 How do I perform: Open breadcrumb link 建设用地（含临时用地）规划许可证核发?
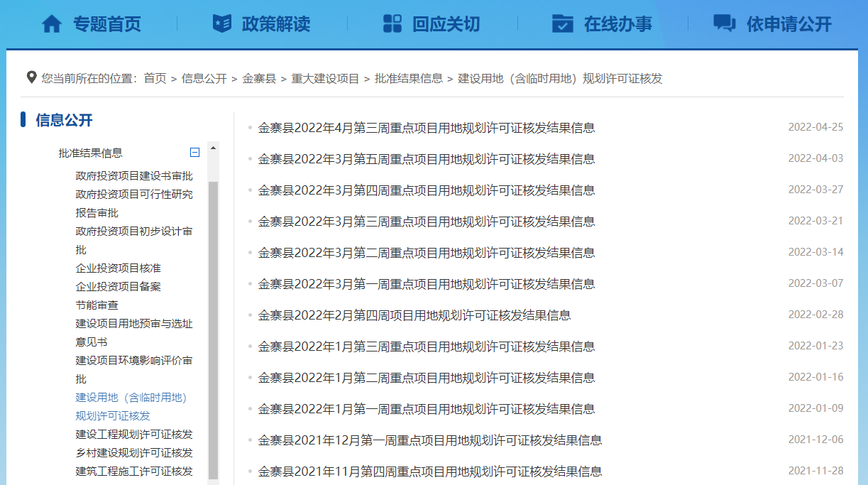click(x=560, y=78)
